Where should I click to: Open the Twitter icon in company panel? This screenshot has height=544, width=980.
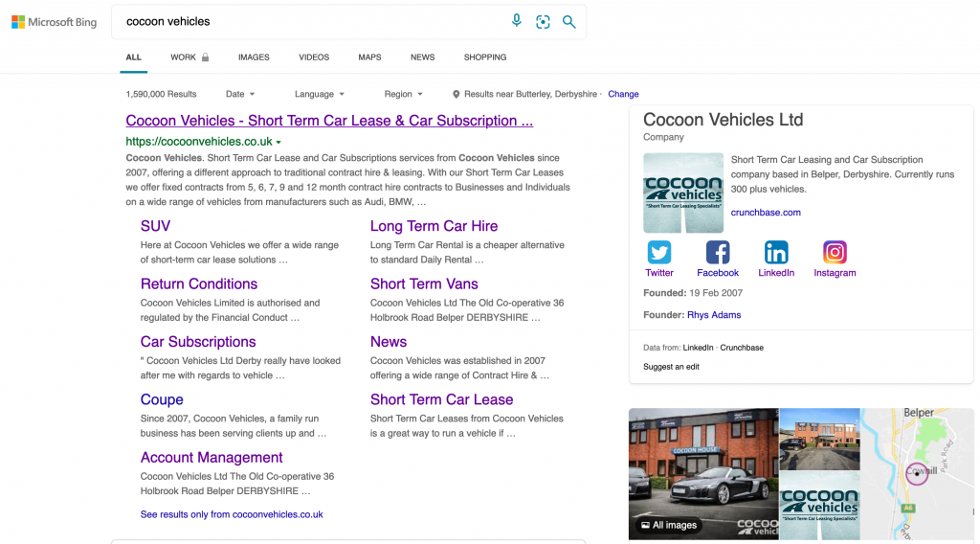659,253
